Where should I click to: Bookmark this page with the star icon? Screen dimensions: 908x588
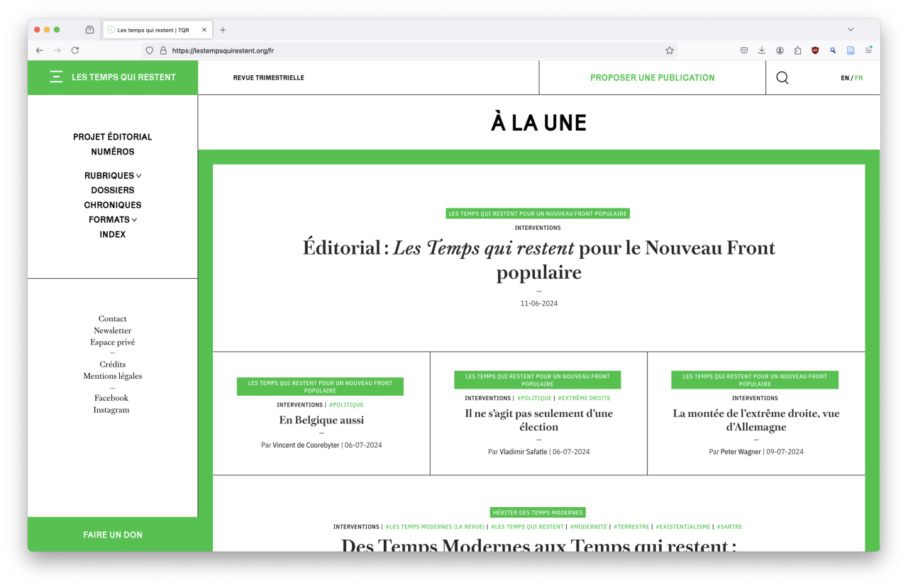669,50
